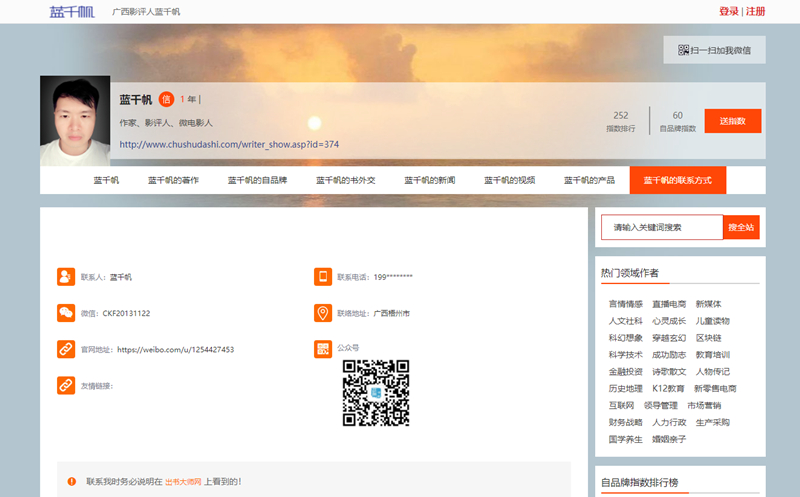The height and width of the screenshot is (497, 800).
Task: Click the official website link icon
Action: coord(66,349)
